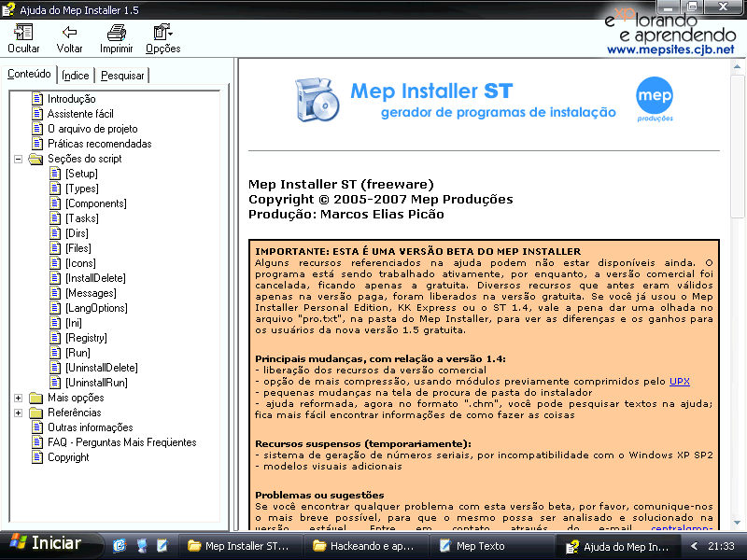Open the [InstallDelete] topic
The width and height of the screenshot is (747, 560).
click(96, 278)
